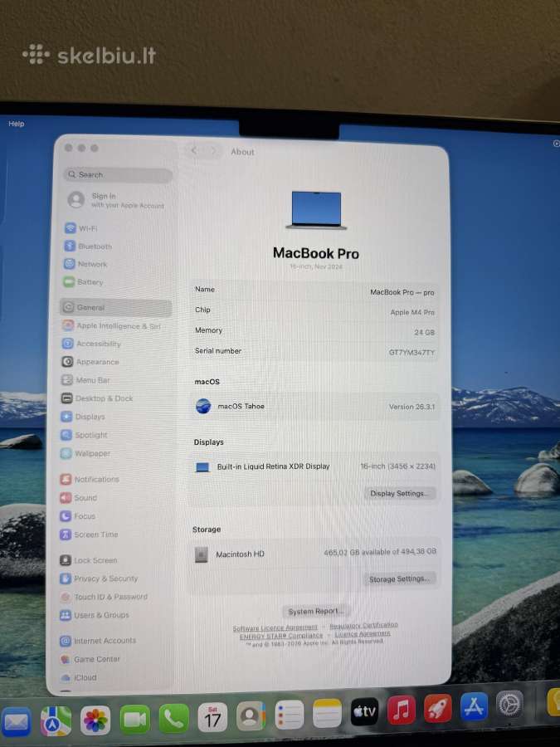Open Lock Screen settings
The image size is (560, 747).
point(89,560)
